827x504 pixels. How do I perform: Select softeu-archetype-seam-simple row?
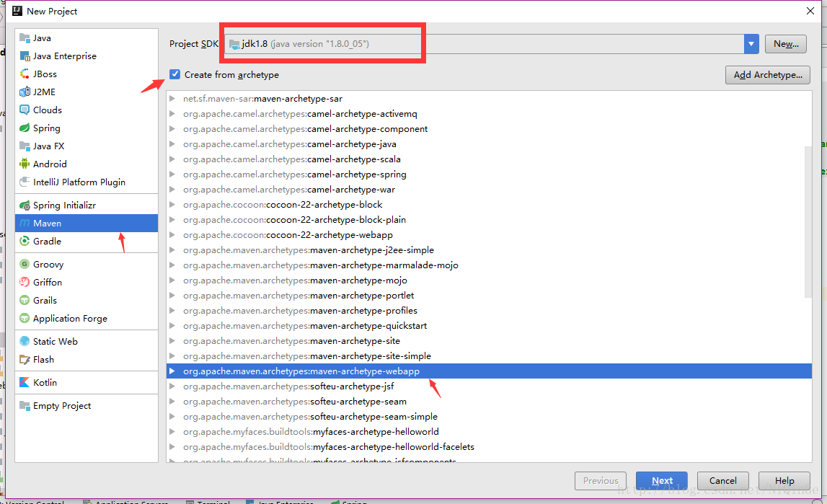tap(489, 417)
